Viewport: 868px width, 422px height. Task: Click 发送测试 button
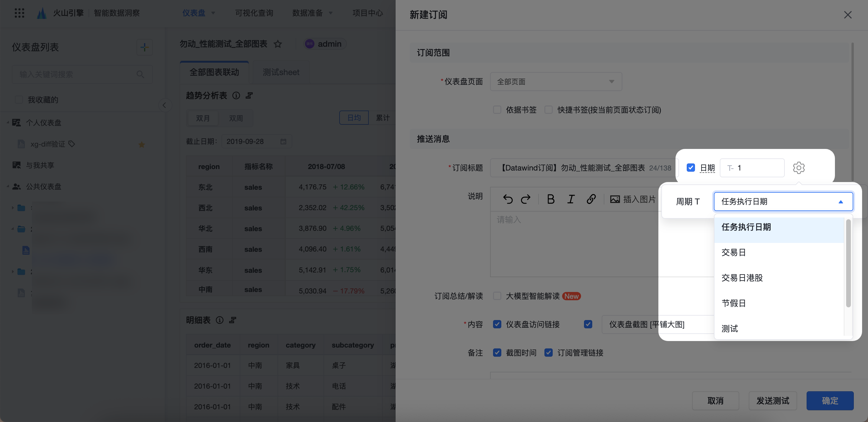(773, 400)
